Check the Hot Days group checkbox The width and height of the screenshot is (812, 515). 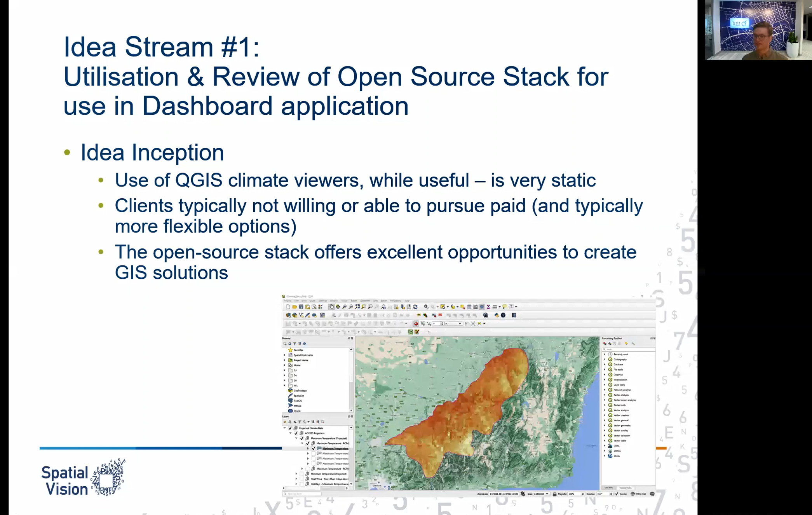[301, 484]
